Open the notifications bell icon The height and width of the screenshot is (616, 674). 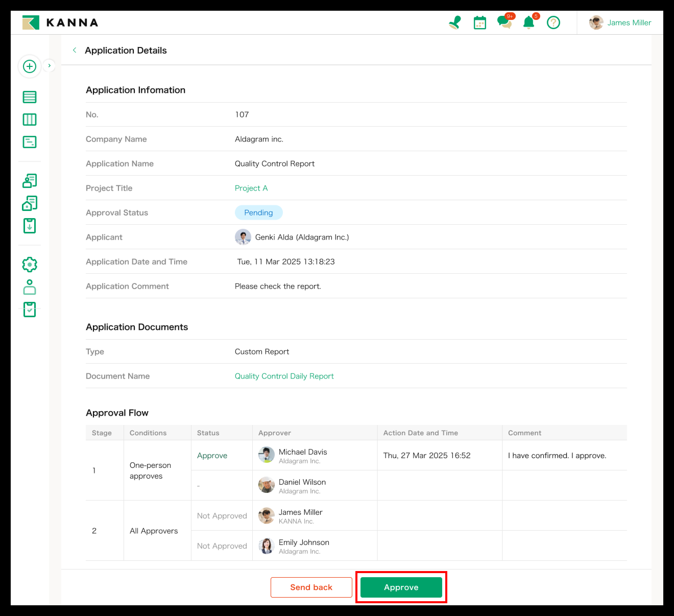tap(529, 23)
